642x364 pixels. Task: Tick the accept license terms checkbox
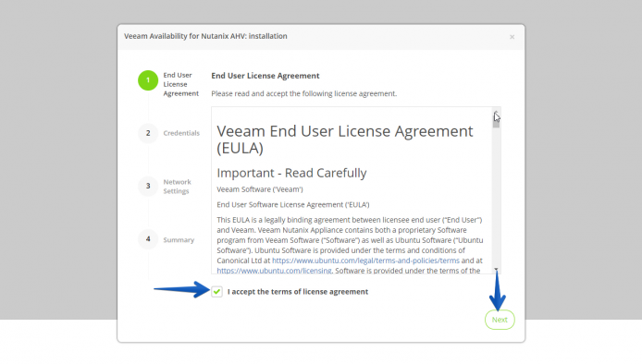point(217,292)
